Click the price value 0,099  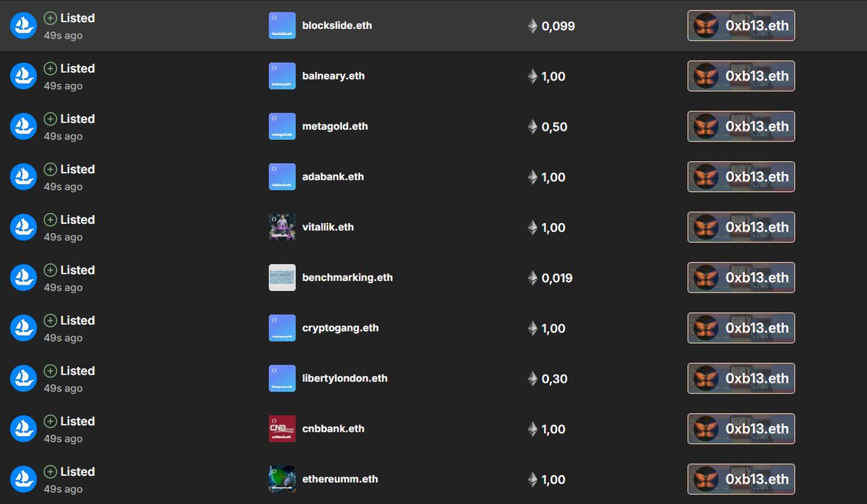(558, 26)
